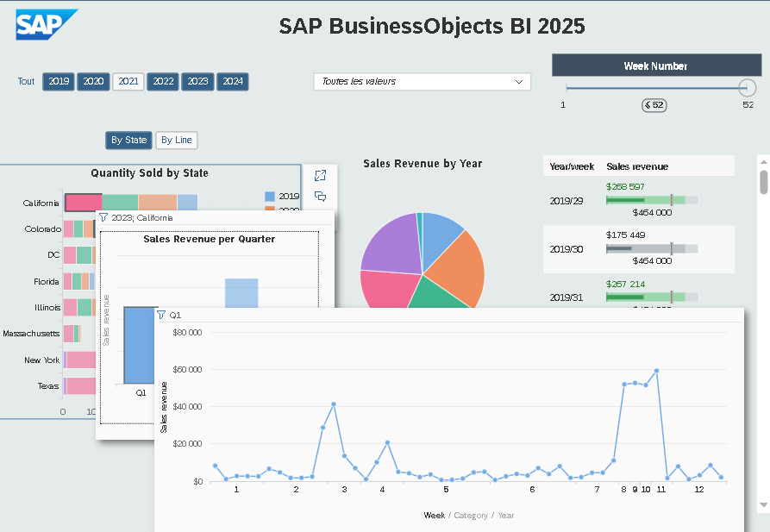Click the Category breadcrumb under the line chart

coord(471,516)
